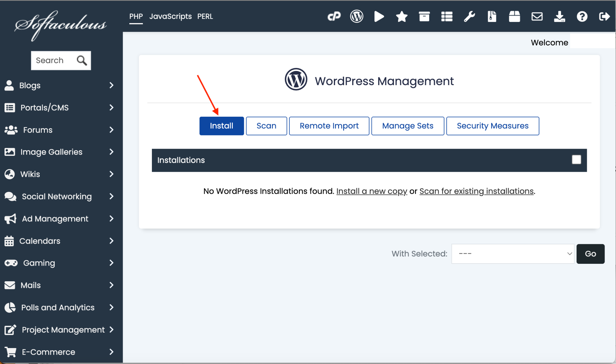
Task: Open Manage Sets
Action: click(408, 126)
